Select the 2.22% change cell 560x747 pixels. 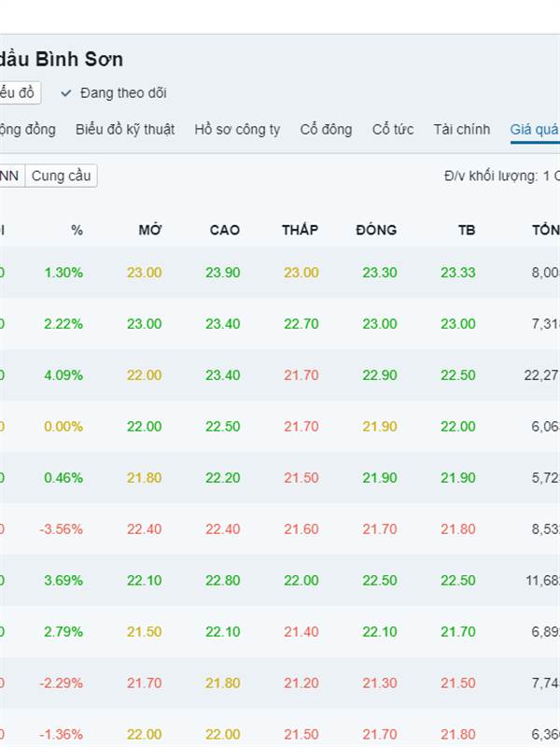[63, 324]
